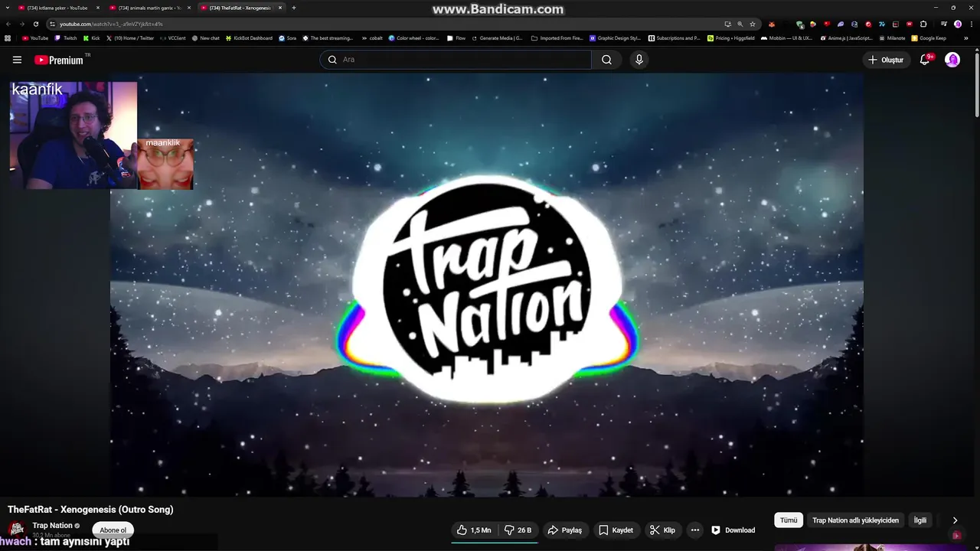980x551 pixels.
Task: Open the tab search dropdown arrow
Action: pos(8,8)
